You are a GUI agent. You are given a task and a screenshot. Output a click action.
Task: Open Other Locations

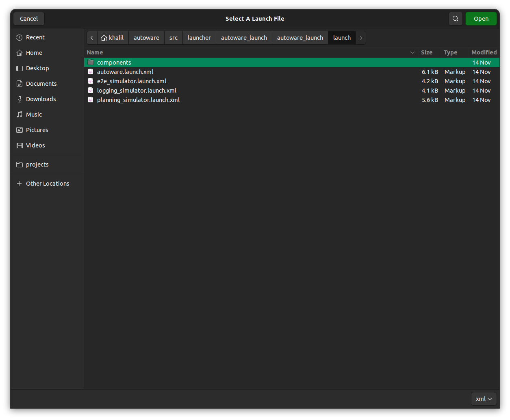48,183
